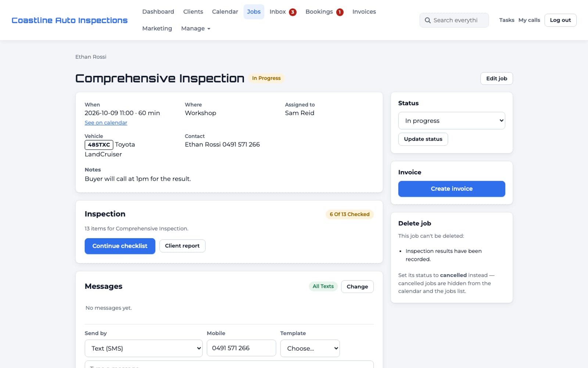
Task: Click the Coastline Auto Inspections logo
Action: point(69,20)
